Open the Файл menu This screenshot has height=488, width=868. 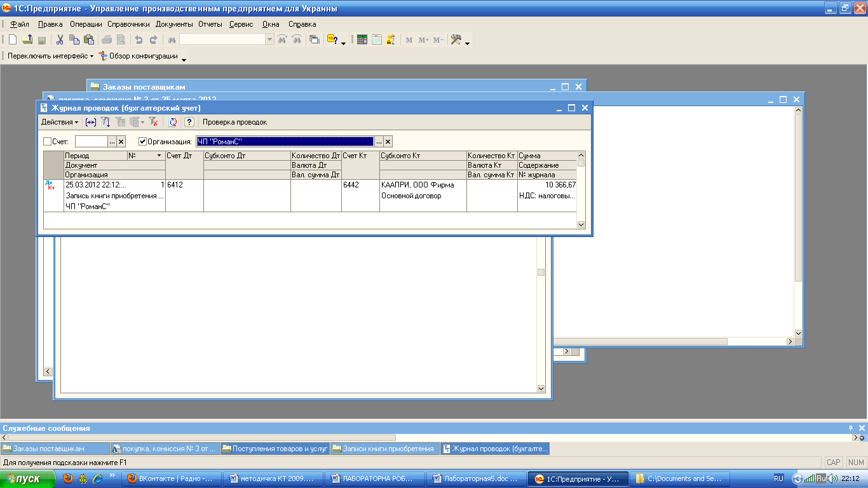(20, 24)
